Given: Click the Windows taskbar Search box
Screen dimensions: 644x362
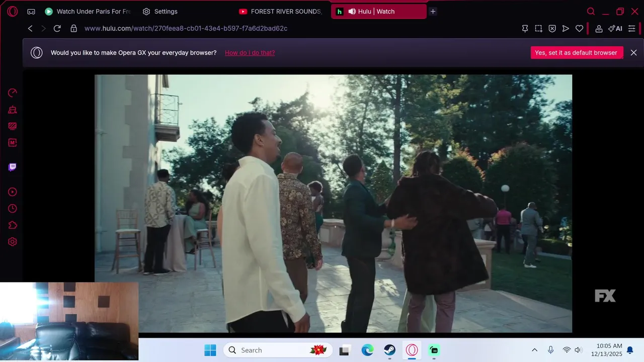Looking at the screenshot, I should (x=278, y=350).
